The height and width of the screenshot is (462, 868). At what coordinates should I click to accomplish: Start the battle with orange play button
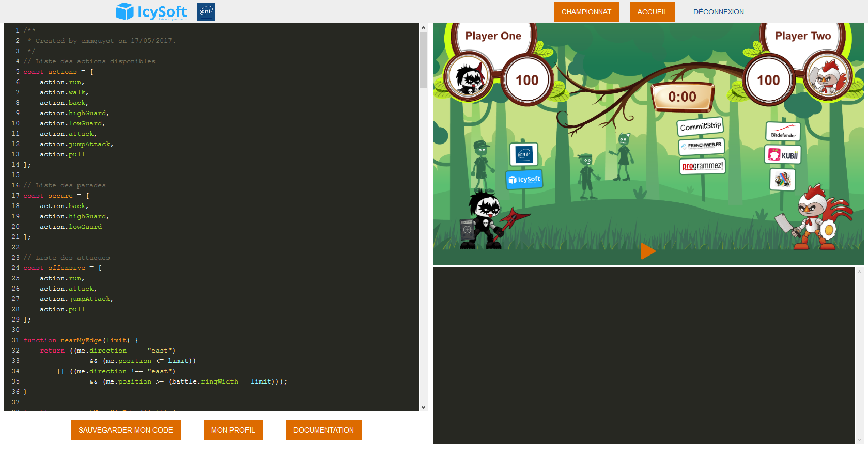[648, 251]
